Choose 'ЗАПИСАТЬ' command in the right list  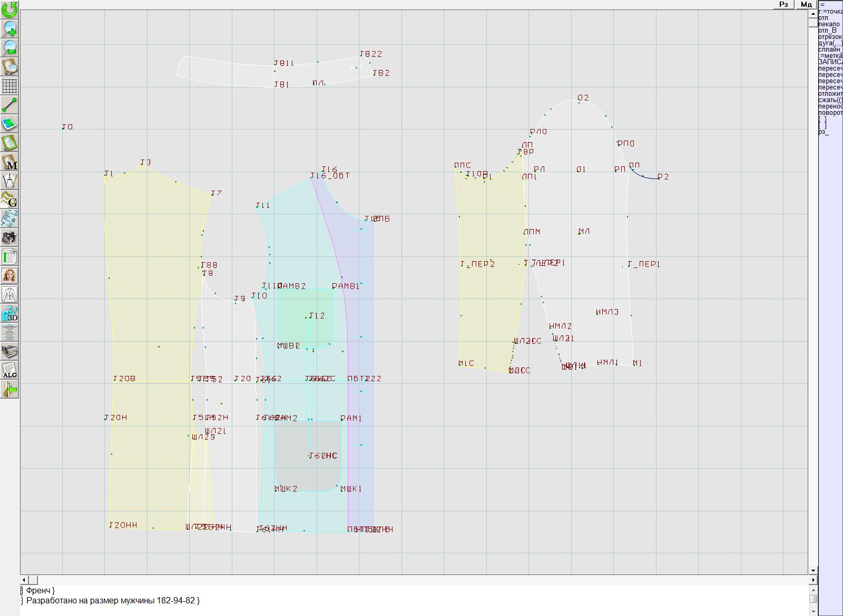point(830,62)
